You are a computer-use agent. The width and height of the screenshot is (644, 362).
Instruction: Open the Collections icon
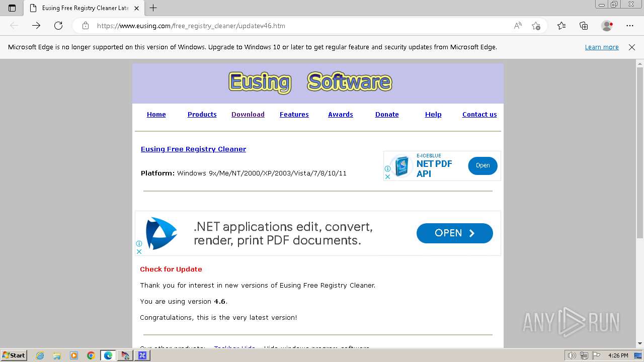(584, 26)
